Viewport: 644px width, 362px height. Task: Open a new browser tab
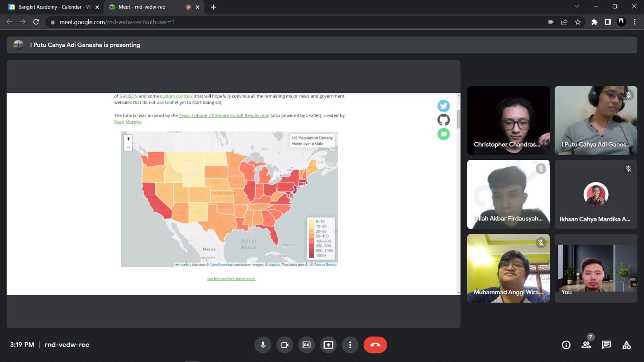pyautogui.click(x=213, y=7)
